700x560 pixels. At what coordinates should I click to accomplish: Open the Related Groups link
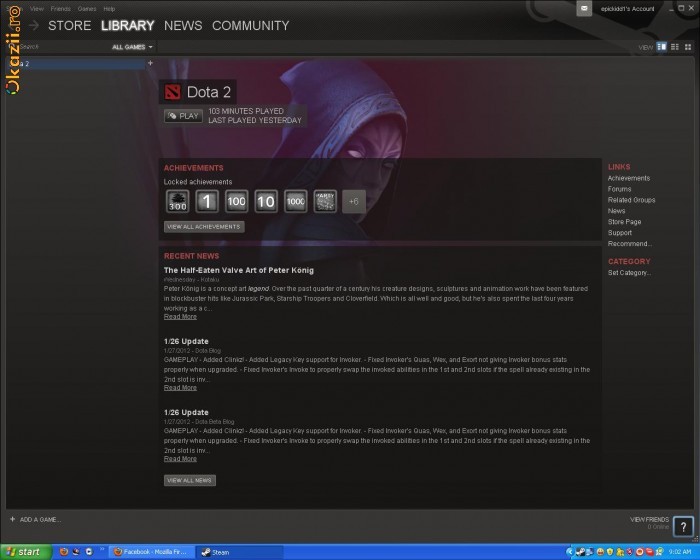click(631, 200)
